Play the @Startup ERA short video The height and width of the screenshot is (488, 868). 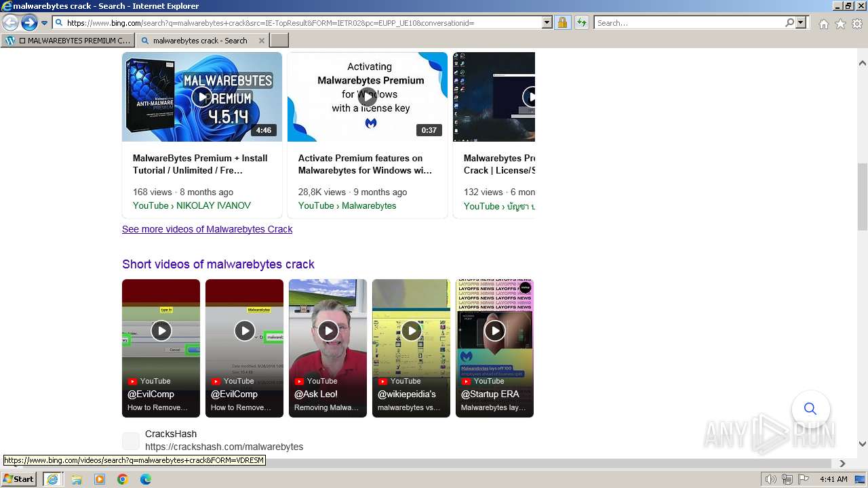click(x=494, y=331)
